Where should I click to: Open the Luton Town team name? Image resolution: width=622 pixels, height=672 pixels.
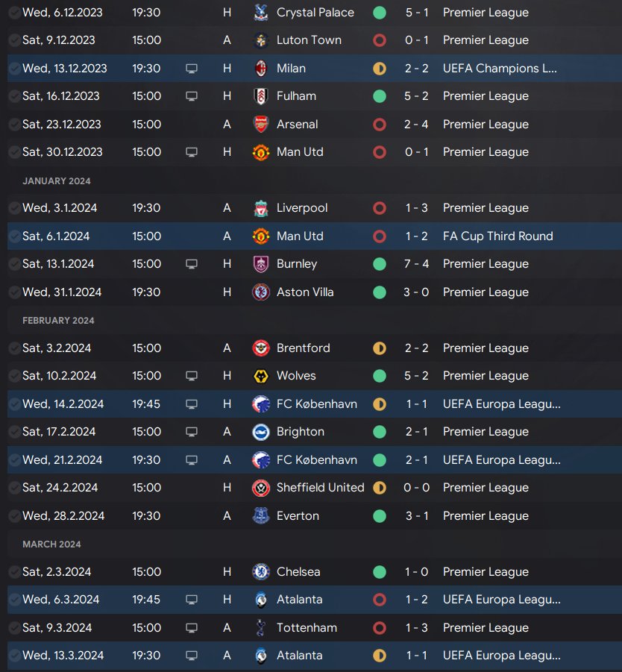[x=309, y=40]
